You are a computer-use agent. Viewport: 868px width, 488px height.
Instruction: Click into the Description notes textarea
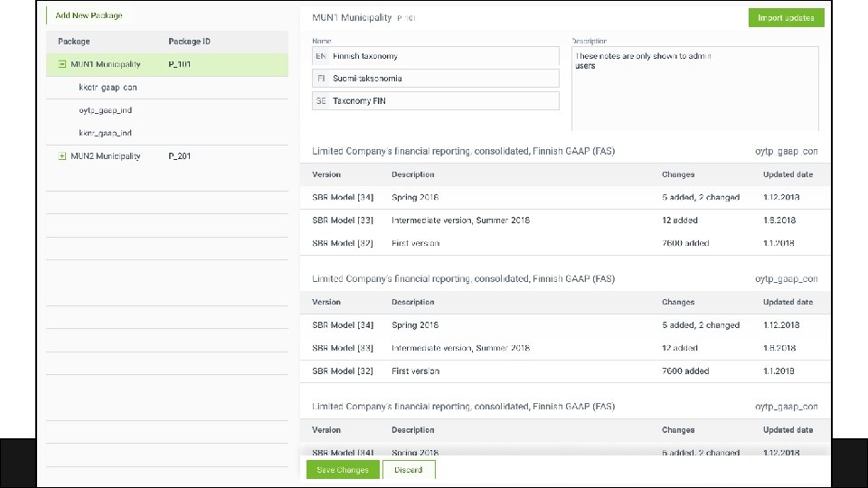click(x=694, y=90)
